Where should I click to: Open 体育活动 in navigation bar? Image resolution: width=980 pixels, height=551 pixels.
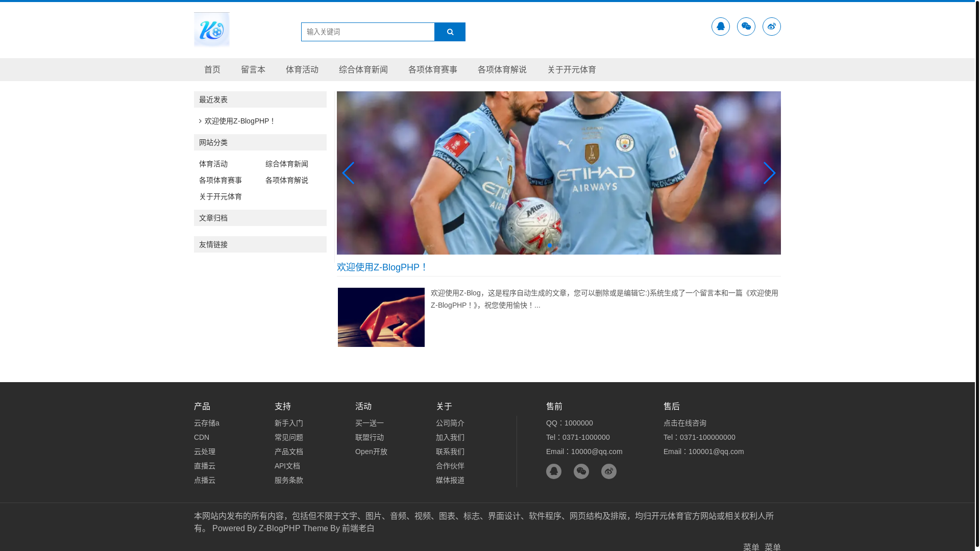click(302, 69)
